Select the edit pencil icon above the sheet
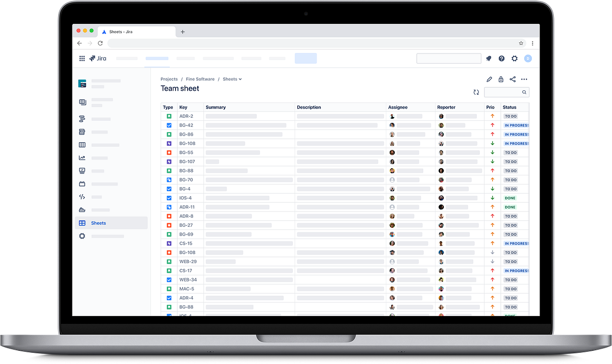 [x=489, y=79]
